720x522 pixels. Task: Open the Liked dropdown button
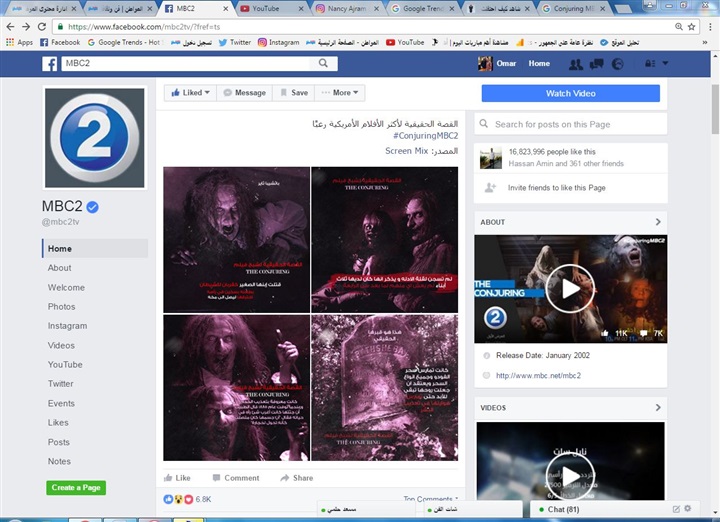tap(190, 93)
